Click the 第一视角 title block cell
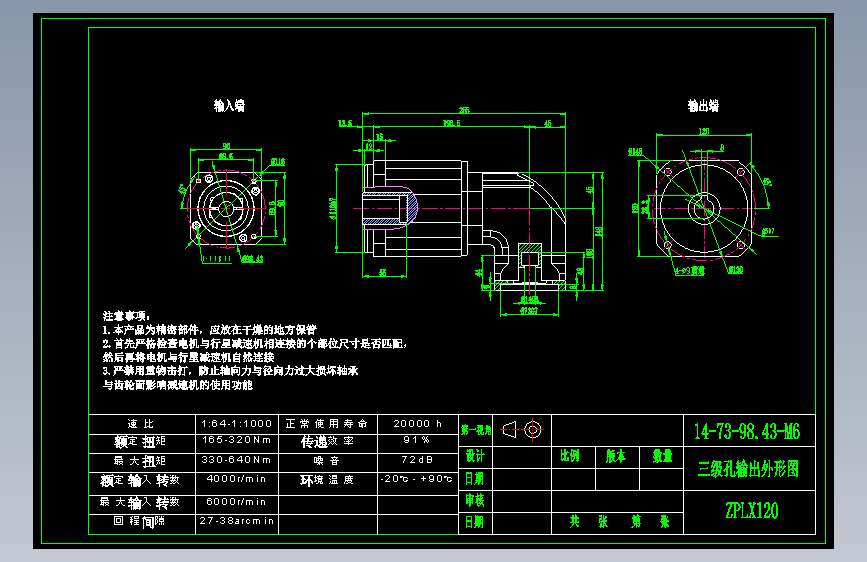The image size is (867, 562). [476, 430]
